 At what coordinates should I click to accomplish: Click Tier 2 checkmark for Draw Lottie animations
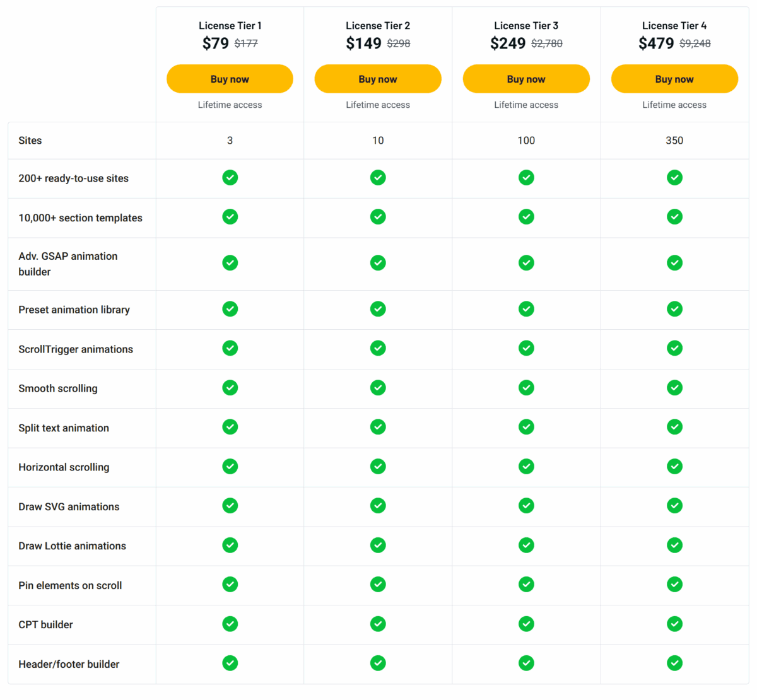coord(378,545)
